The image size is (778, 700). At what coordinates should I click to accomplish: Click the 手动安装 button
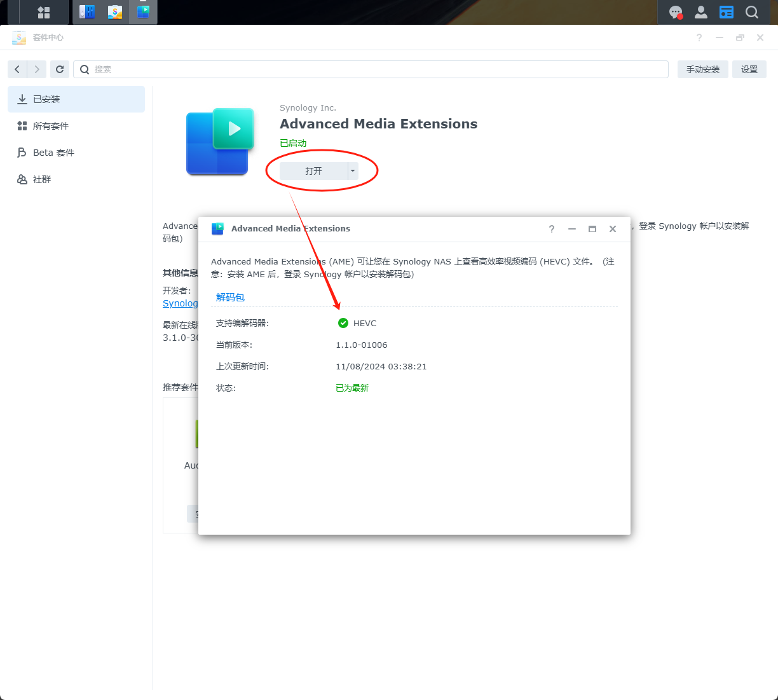click(x=703, y=69)
